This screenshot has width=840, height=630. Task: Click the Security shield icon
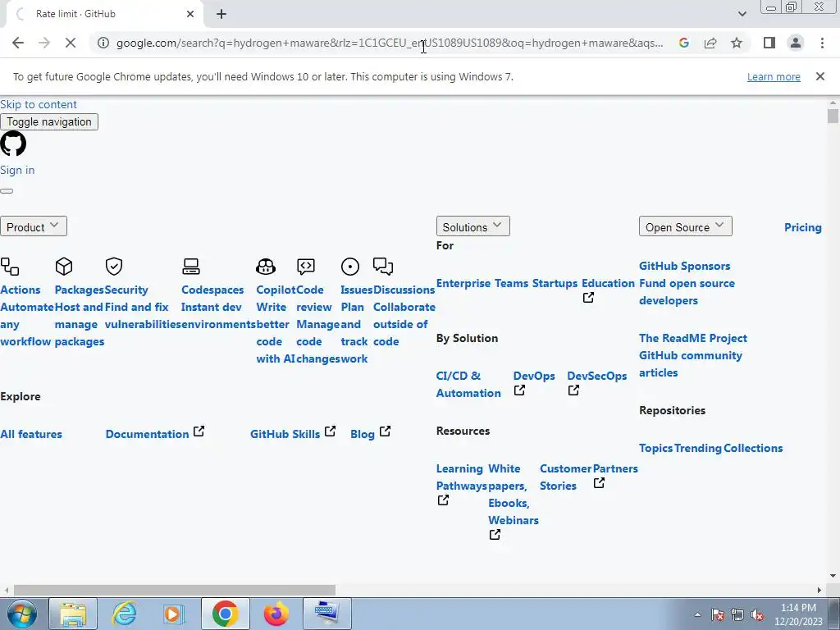(113, 267)
